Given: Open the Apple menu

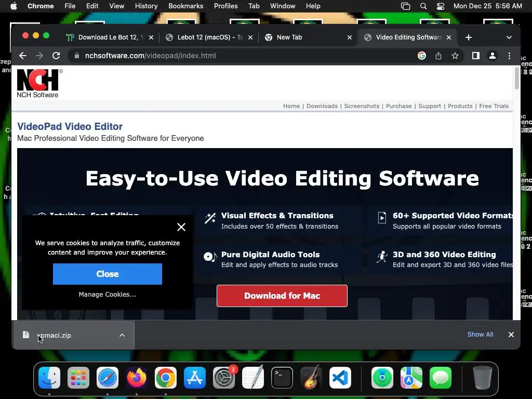Looking at the screenshot, I should (14, 6).
